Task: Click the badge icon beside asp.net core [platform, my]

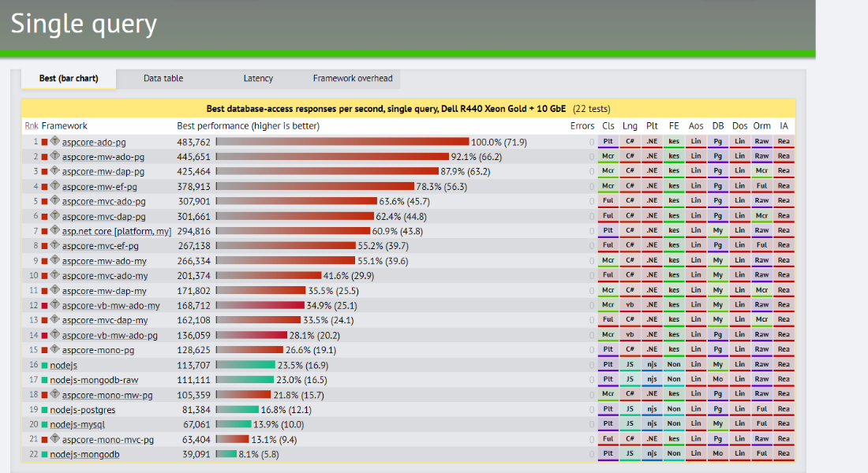Action: [54, 230]
